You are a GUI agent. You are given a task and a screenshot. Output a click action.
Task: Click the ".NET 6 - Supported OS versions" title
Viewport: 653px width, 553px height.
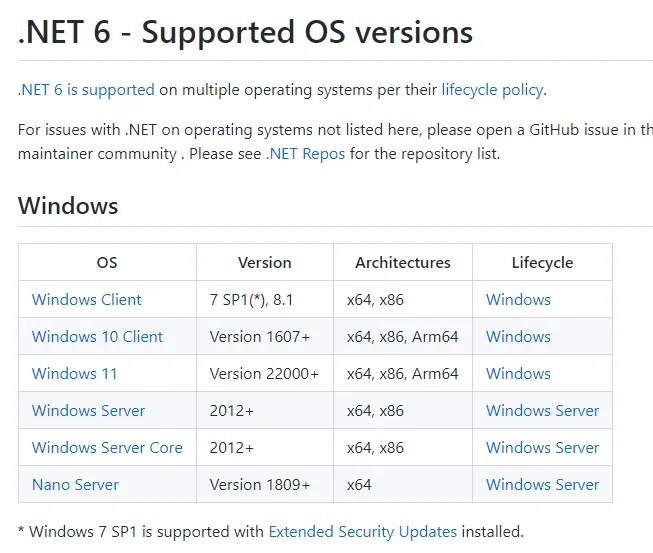click(x=245, y=32)
